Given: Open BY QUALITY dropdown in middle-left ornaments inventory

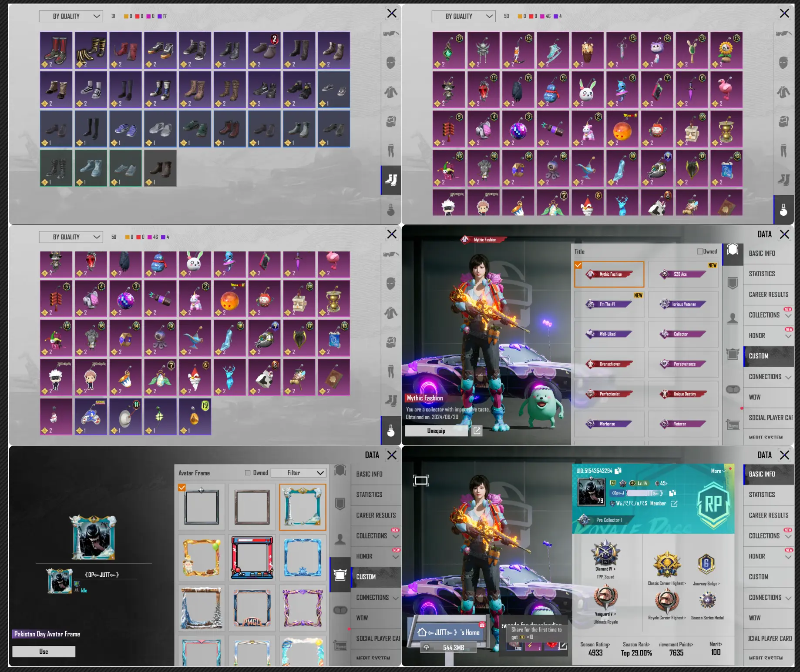Looking at the screenshot, I should (x=71, y=237).
